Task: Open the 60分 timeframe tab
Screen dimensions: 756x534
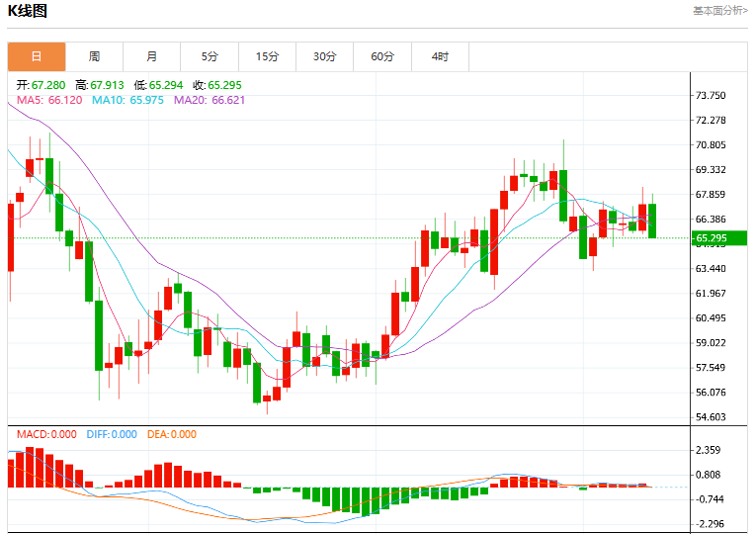Action: (x=382, y=56)
